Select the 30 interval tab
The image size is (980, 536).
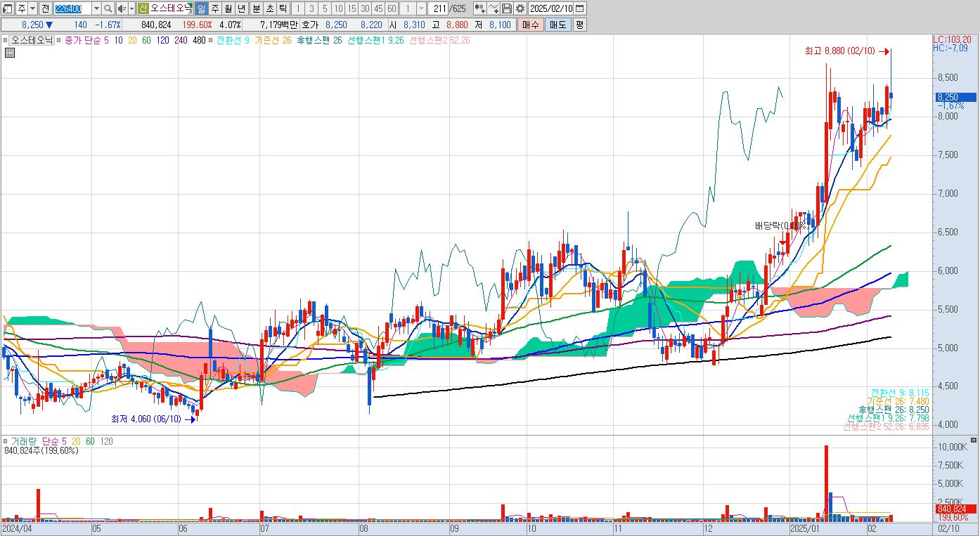365,8
